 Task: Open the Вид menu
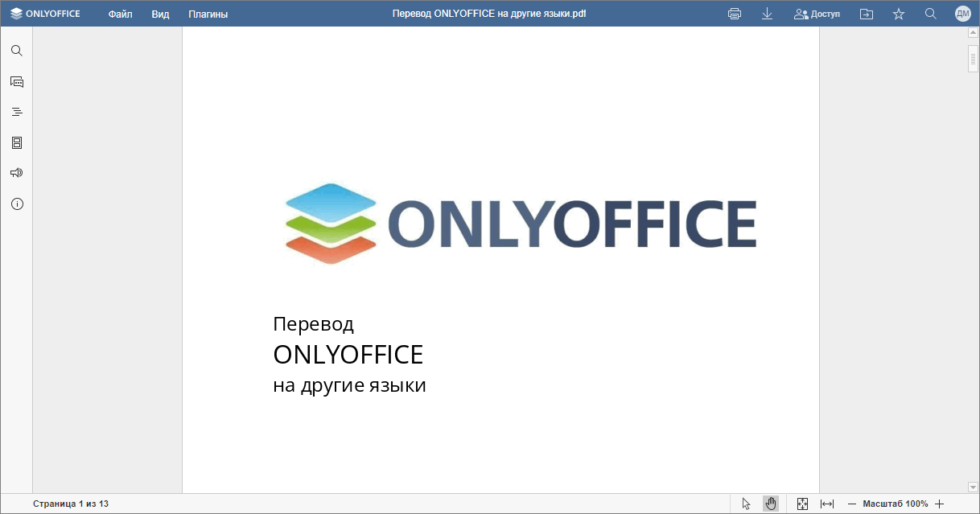[160, 14]
